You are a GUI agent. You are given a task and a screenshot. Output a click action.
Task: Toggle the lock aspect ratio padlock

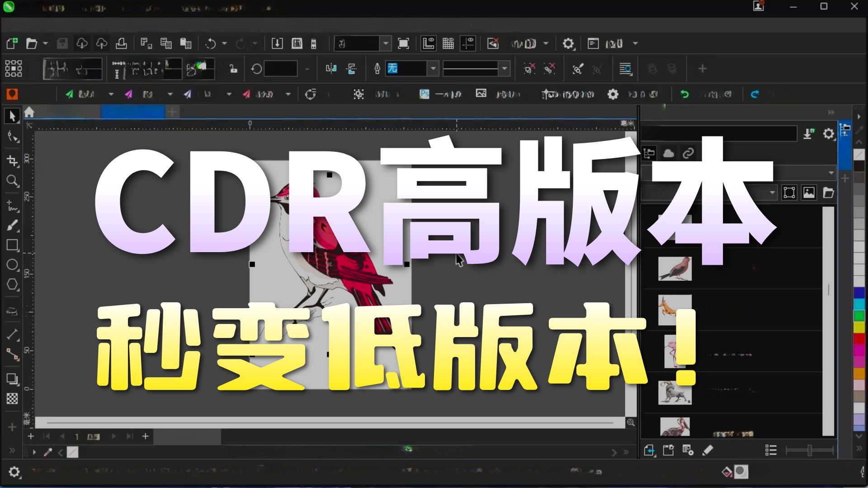click(x=233, y=68)
